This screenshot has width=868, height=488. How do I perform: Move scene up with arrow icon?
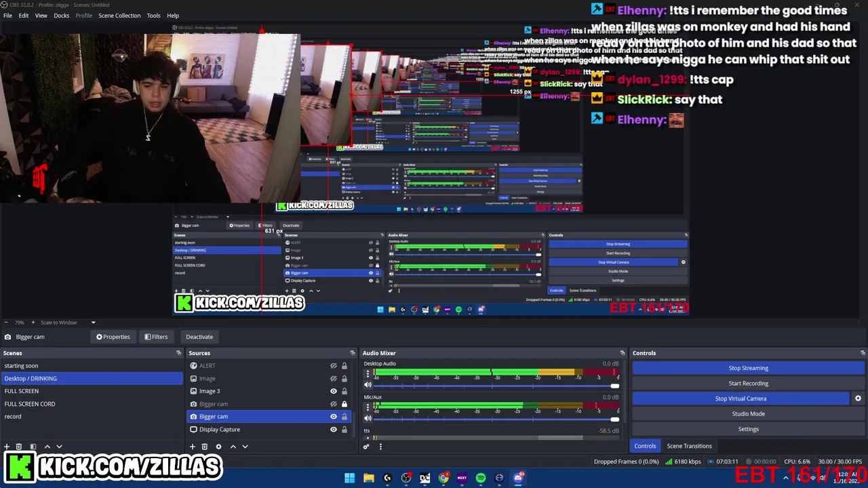point(47,447)
